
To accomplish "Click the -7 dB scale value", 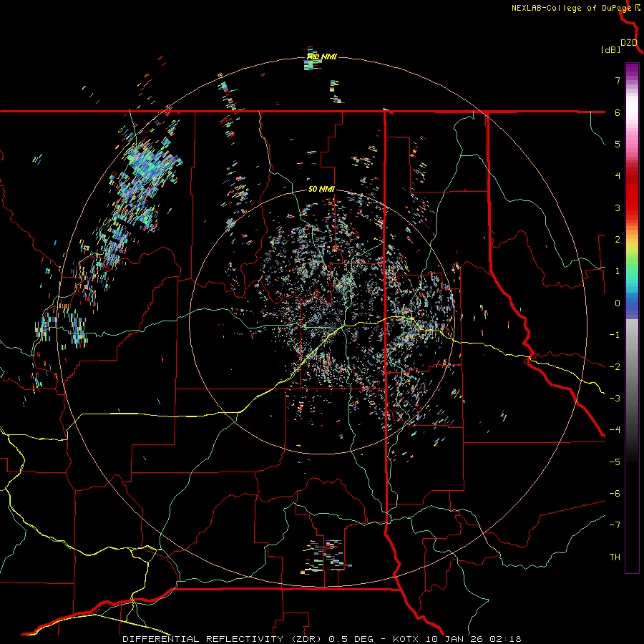I will [x=615, y=525].
